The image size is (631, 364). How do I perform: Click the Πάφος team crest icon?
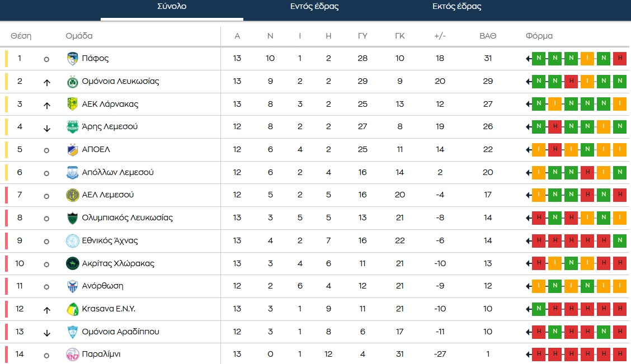coord(72,58)
